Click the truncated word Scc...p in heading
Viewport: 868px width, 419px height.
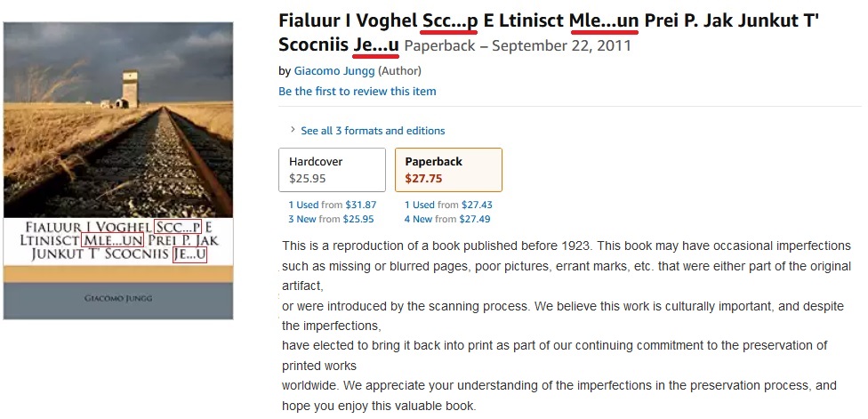coord(450,20)
